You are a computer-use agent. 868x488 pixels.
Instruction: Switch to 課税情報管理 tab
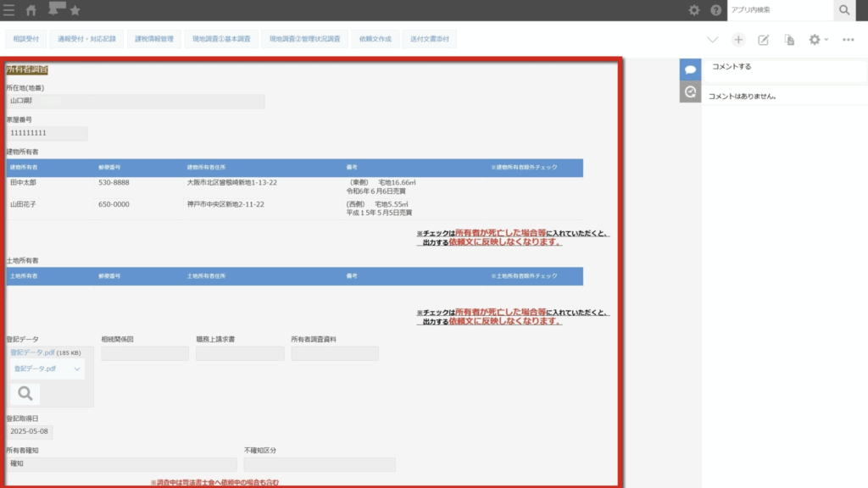[154, 39]
